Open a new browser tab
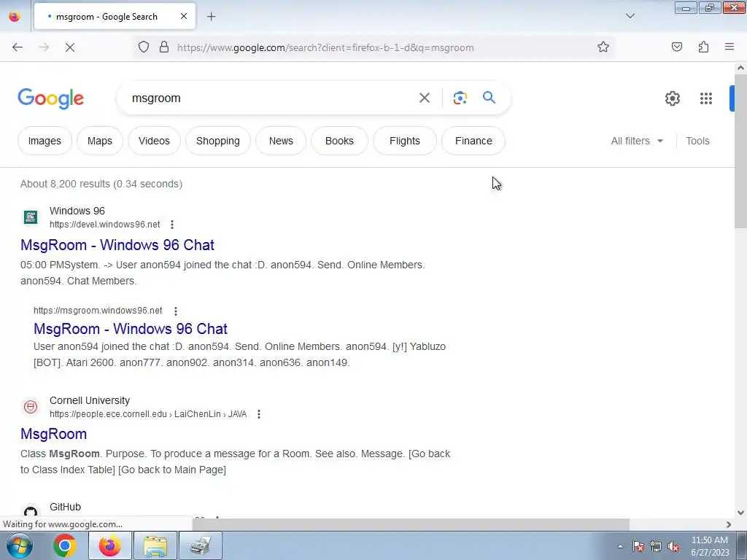 click(211, 17)
